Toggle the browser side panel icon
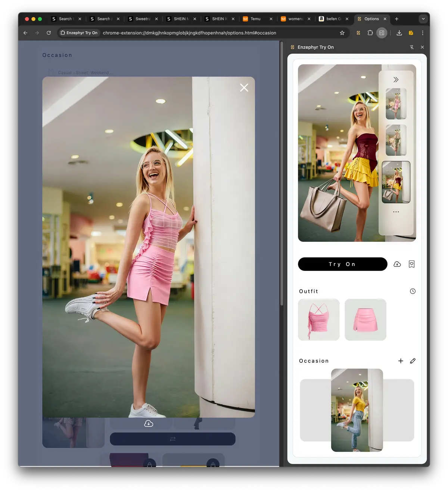 [x=382, y=33]
